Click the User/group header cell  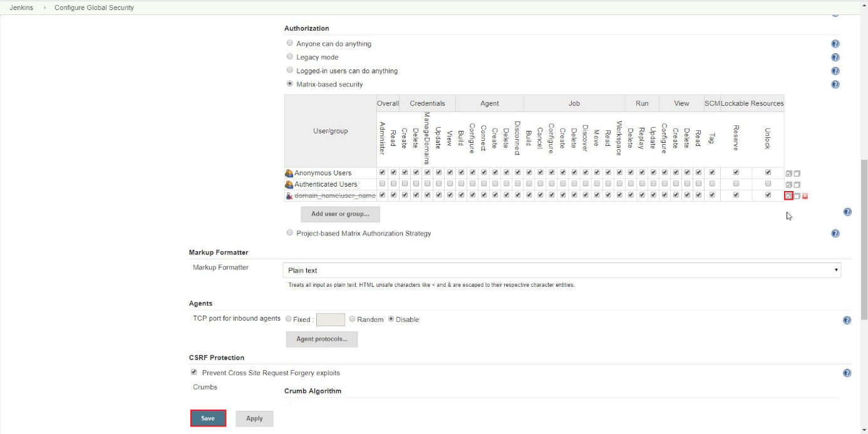click(331, 131)
